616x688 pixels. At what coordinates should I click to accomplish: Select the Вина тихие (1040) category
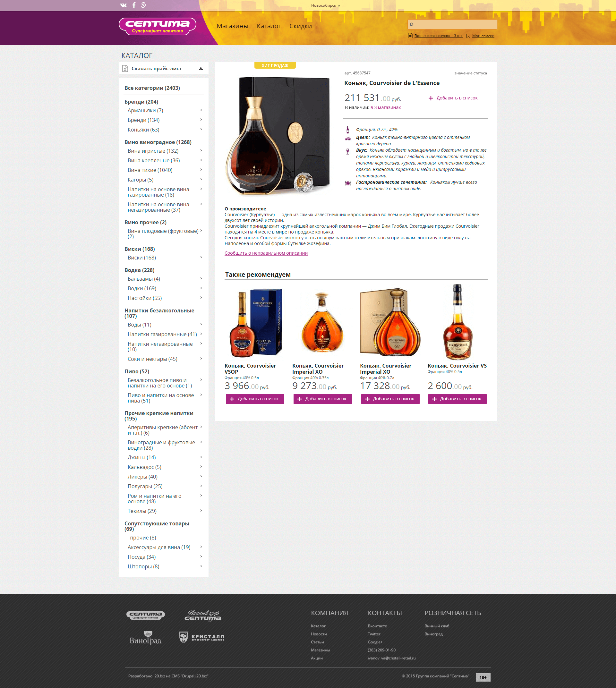[x=150, y=170]
